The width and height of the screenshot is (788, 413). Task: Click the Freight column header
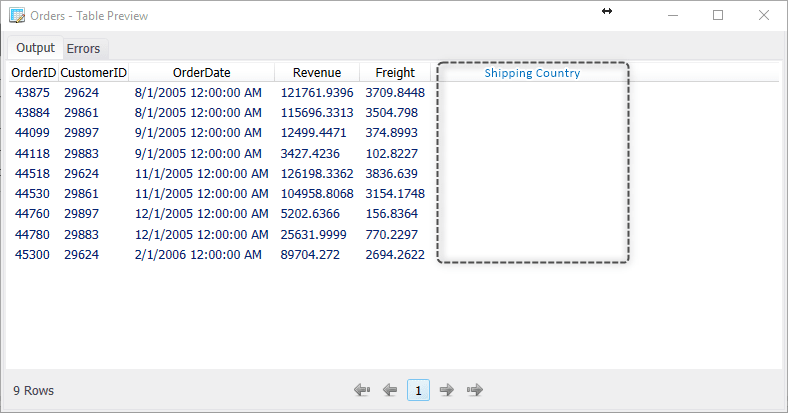[x=395, y=73]
